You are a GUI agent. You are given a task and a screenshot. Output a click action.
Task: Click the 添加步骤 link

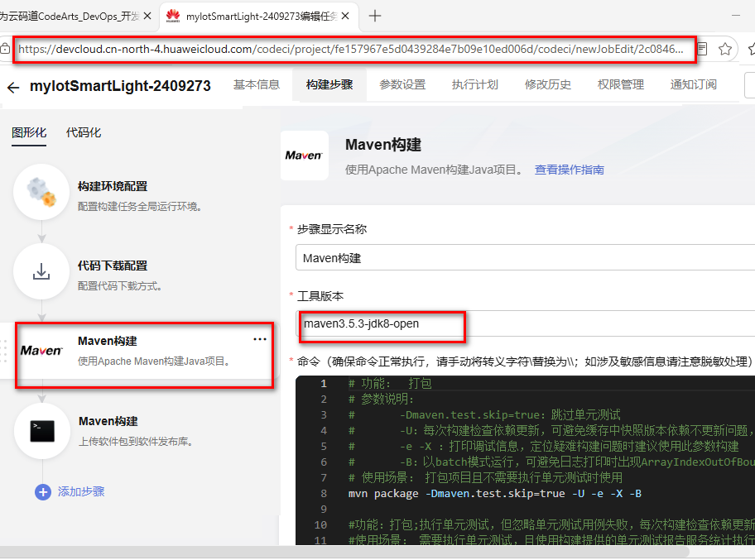click(81, 491)
